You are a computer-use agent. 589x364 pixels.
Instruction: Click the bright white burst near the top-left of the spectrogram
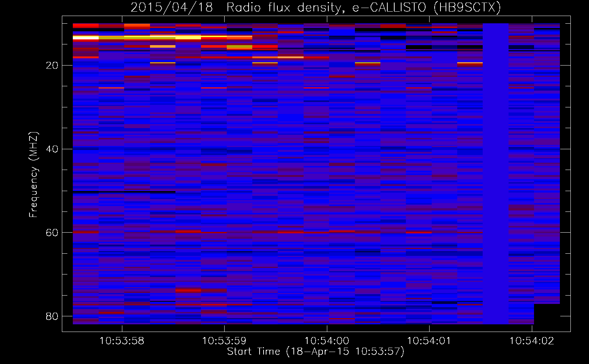tap(86, 37)
